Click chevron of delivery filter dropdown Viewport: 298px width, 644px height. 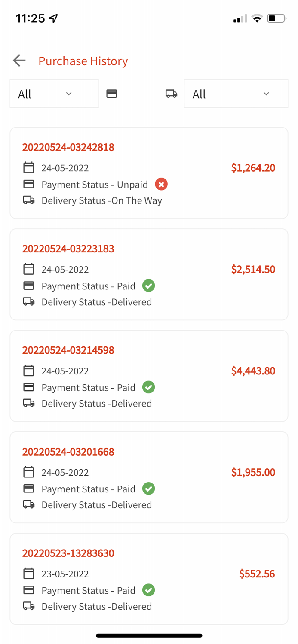(266, 94)
